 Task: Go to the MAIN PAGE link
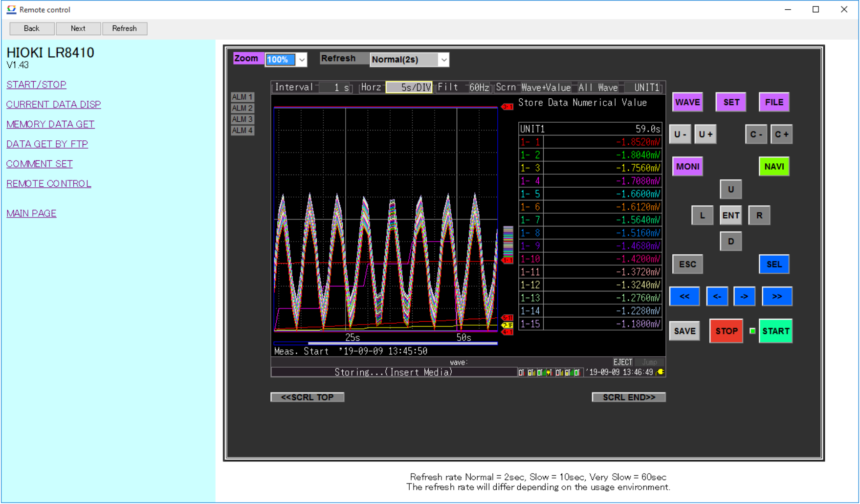(31, 214)
